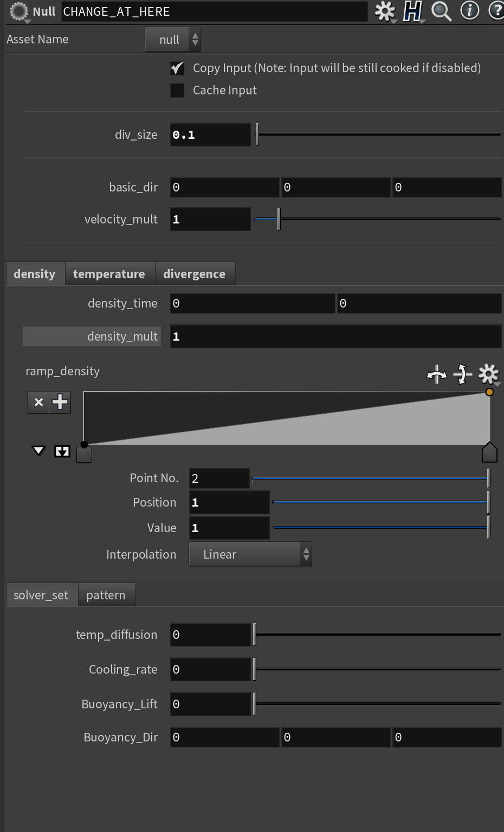
Task: Adjust the ramp Position slider
Action: (381, 502)
